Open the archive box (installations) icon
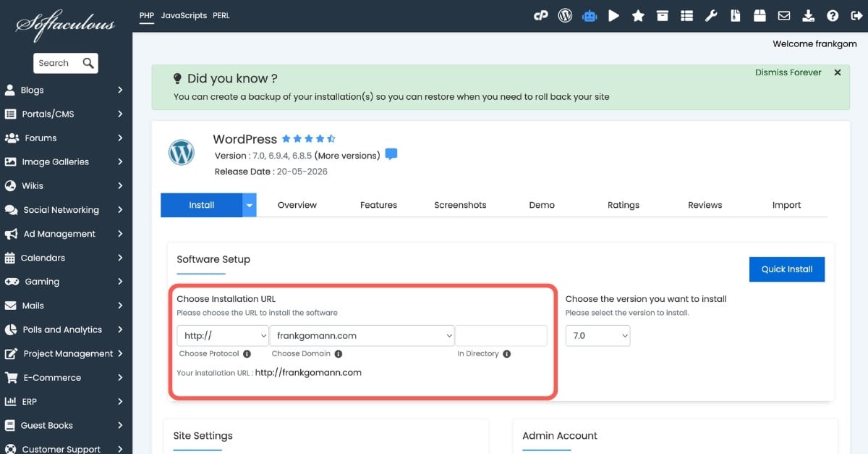The width and height of the screenshot is (868, 454). click(x=663, y=15)
